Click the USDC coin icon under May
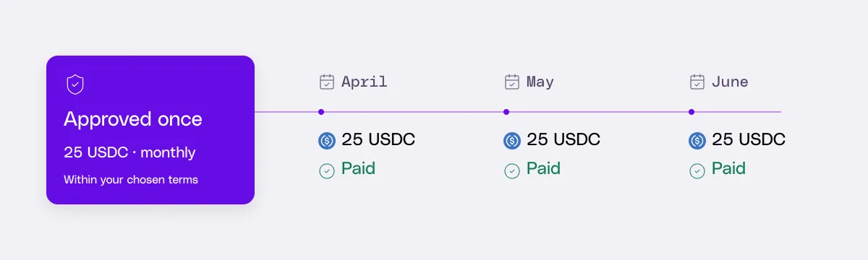 click(512, 141)
